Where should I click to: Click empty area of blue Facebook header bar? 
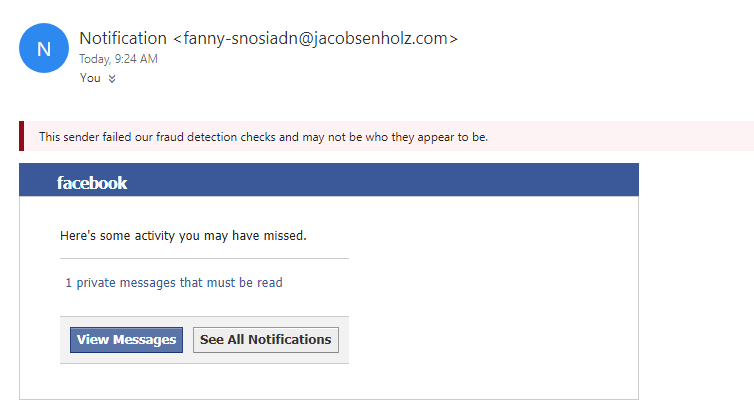385,180
